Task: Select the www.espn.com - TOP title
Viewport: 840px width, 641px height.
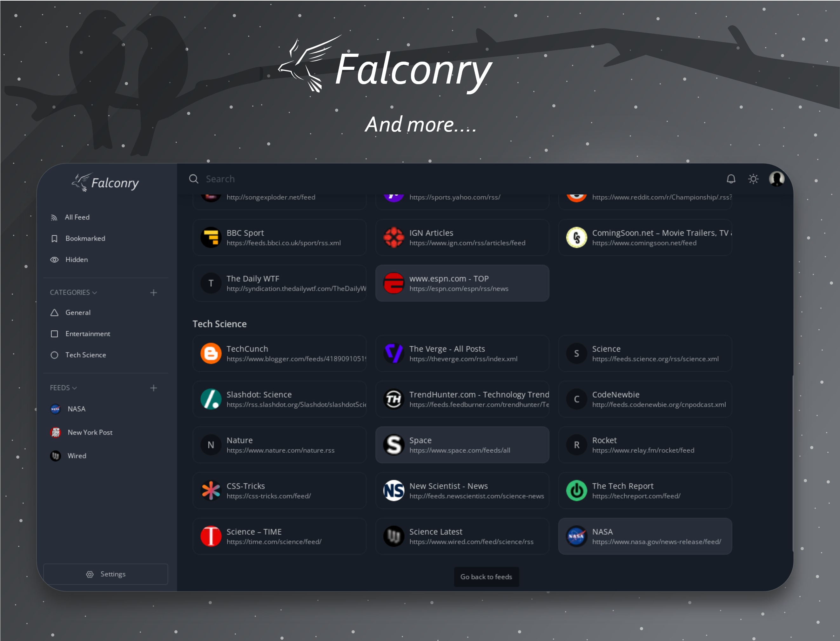Action: click(449, 279)
